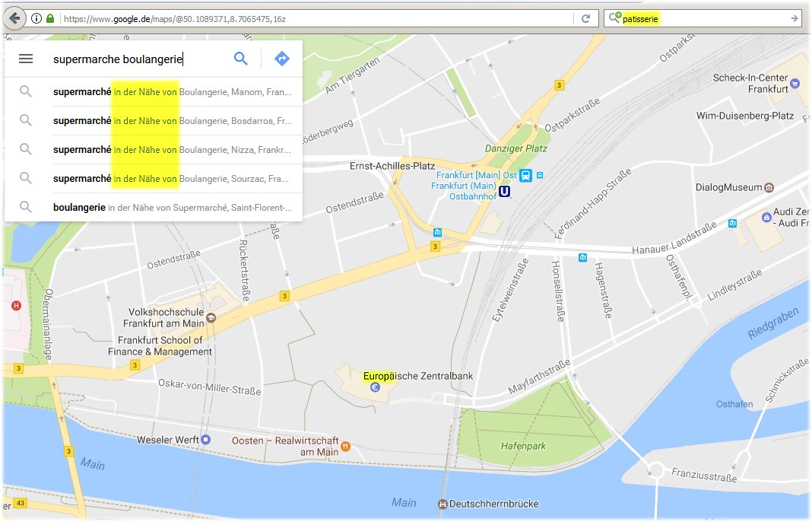
Task: Click the Hagenstraße street label
Action: 603,290
